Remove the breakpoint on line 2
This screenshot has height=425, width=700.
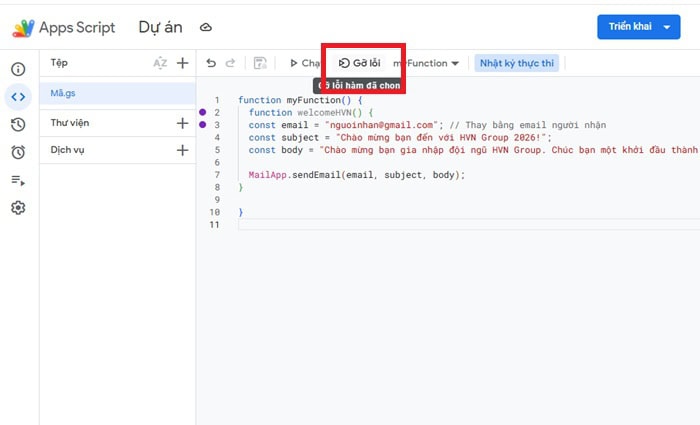click(203, 113)
